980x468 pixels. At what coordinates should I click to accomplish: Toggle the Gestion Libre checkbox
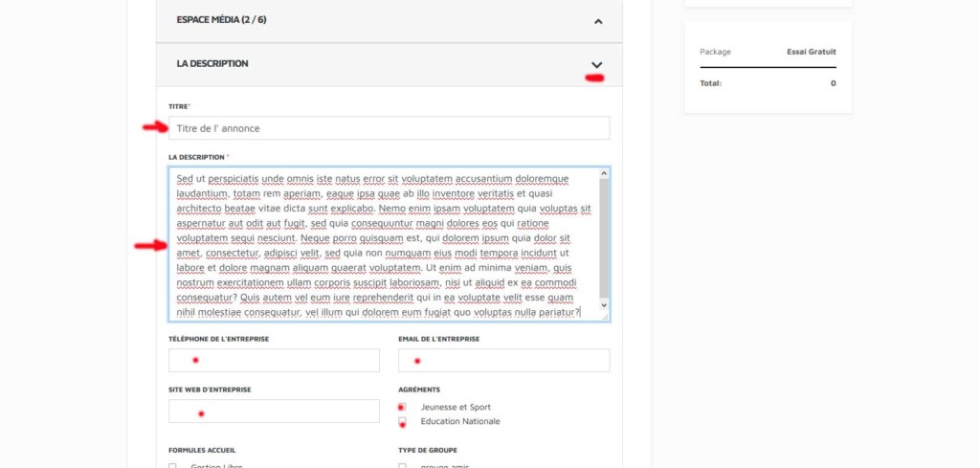(x=172, y=466)
